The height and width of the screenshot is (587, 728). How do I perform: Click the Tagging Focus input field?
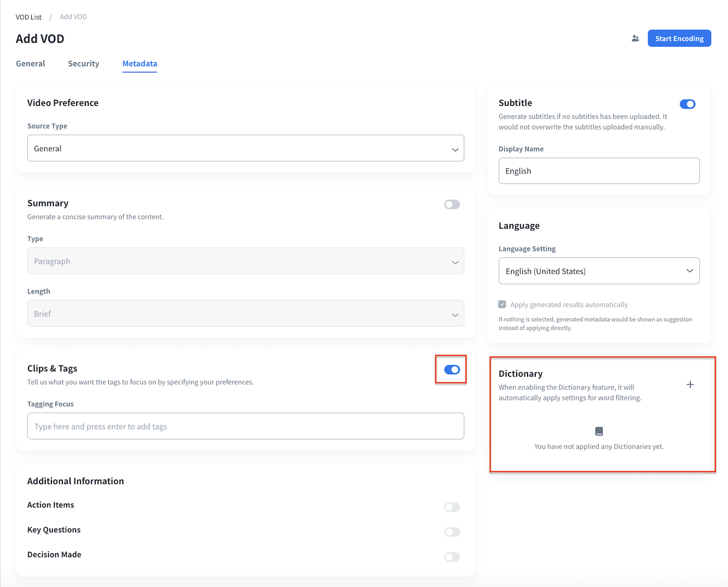(x=245, y=426)
